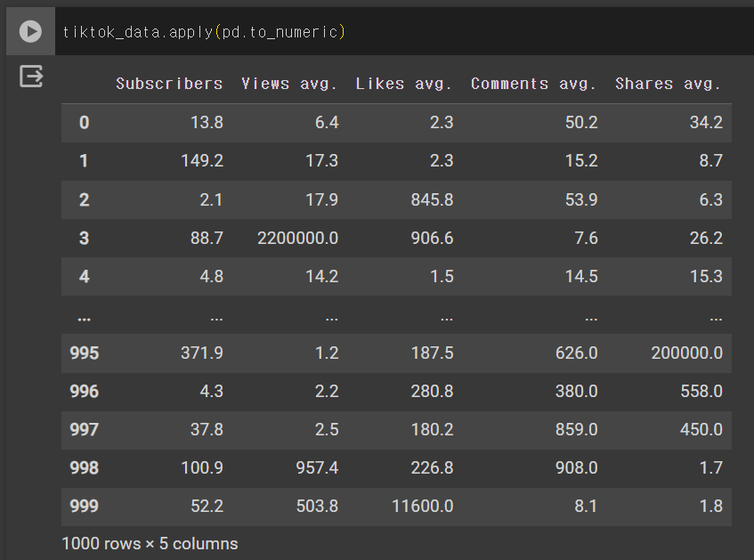Click the value 906.6 in Likes avg.
The width and height of the screenshot is (754, 560).
432,238
